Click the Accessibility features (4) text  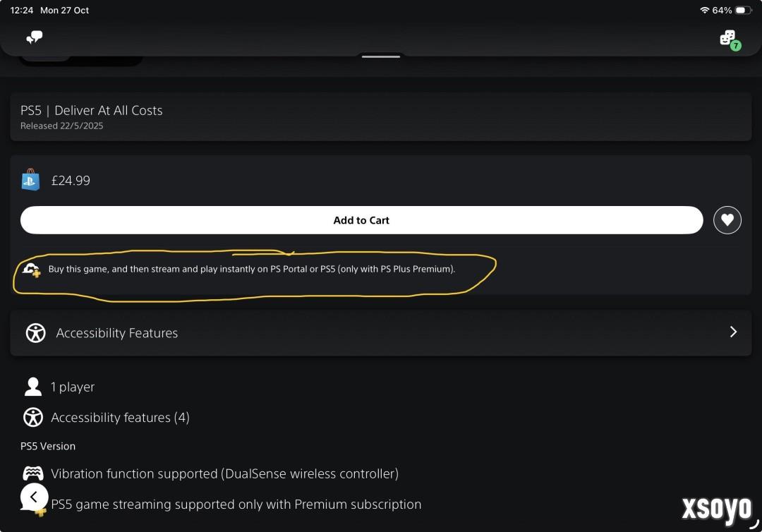tap(120, 418)
